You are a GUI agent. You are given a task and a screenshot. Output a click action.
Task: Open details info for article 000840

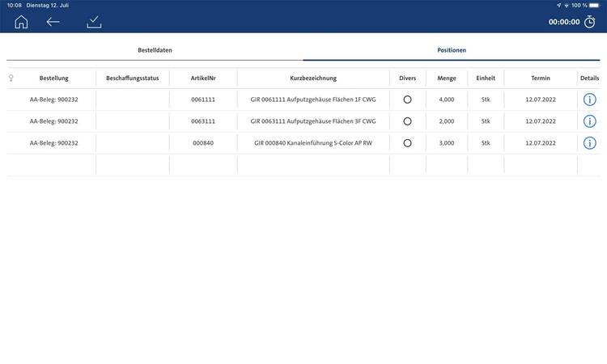pos(589,143)
